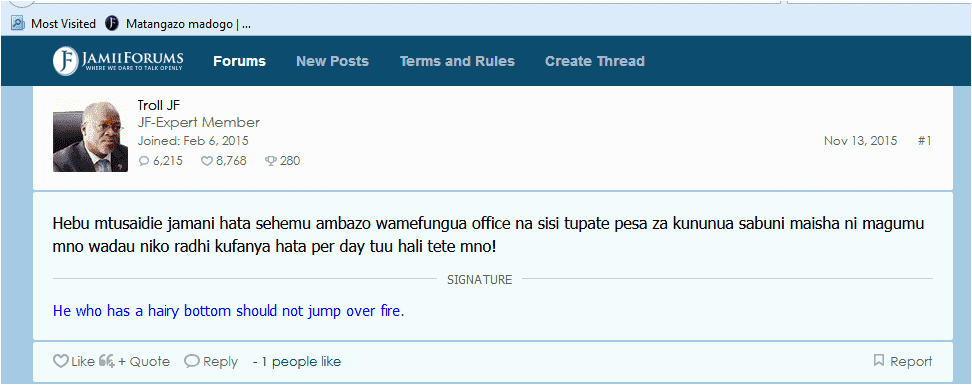Viewport: 972px width, 385px height.
Task: Click the blue signature text link
Action: 227,311
